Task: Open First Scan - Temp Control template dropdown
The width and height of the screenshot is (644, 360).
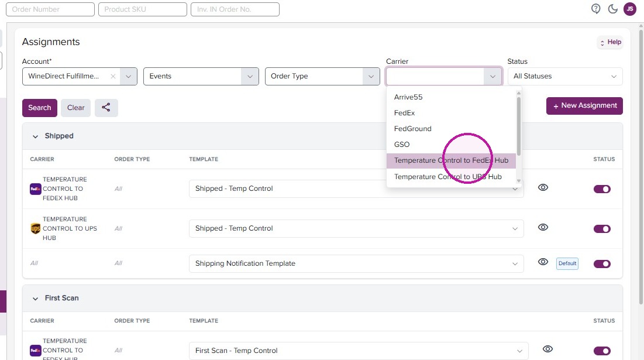Action: [x=359, y=351]
